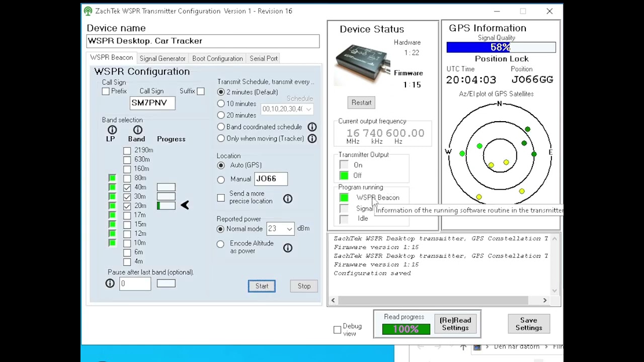Click the Restart button
Image resolution: width=644 pixels, height=362 pixels.
[362, 103]
